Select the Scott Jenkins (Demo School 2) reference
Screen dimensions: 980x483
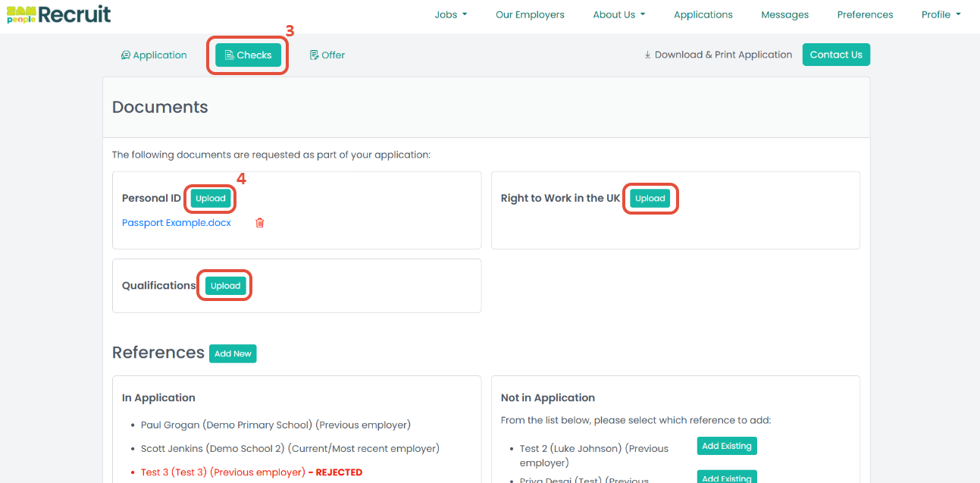coord(290,448)
